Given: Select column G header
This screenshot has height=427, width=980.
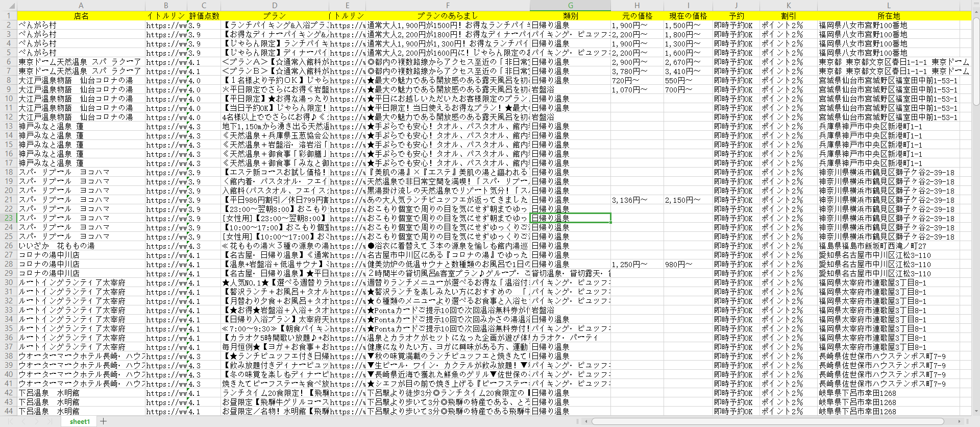Looking at the screenshot, I should [570, 6].
